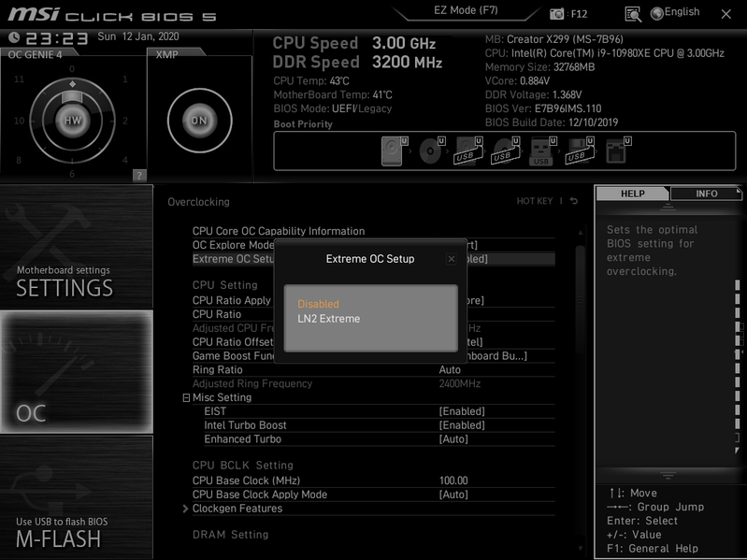Open the BIOS search magnifier icon
Viewport: 747px width, 560px height.
click(x=633, y=14)
